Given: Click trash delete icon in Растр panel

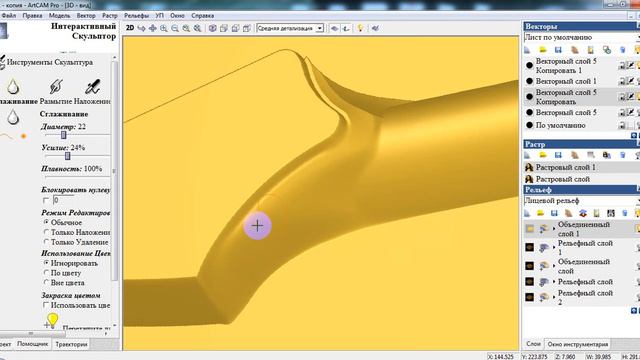Looking at the screenshot, I should (622, 155).
